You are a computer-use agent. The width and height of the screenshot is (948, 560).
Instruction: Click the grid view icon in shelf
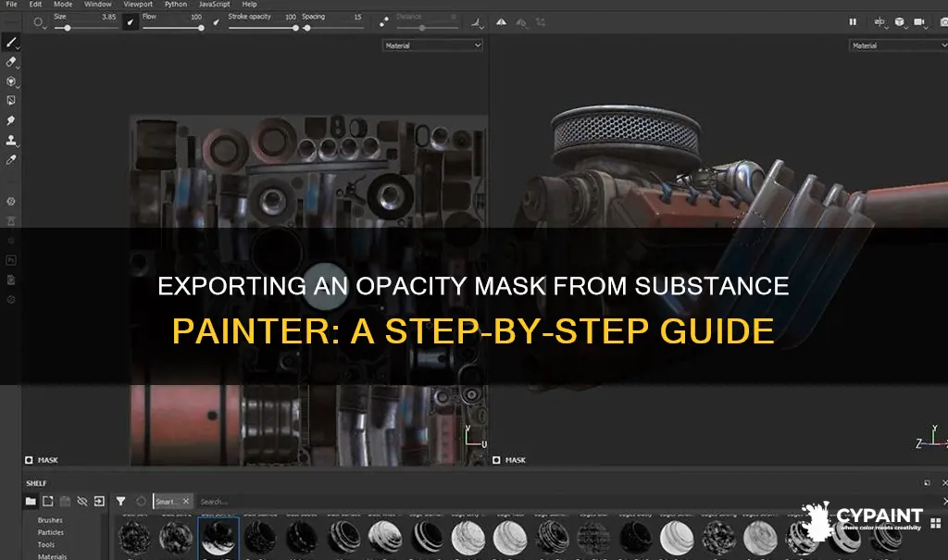[x=936, y=523]
